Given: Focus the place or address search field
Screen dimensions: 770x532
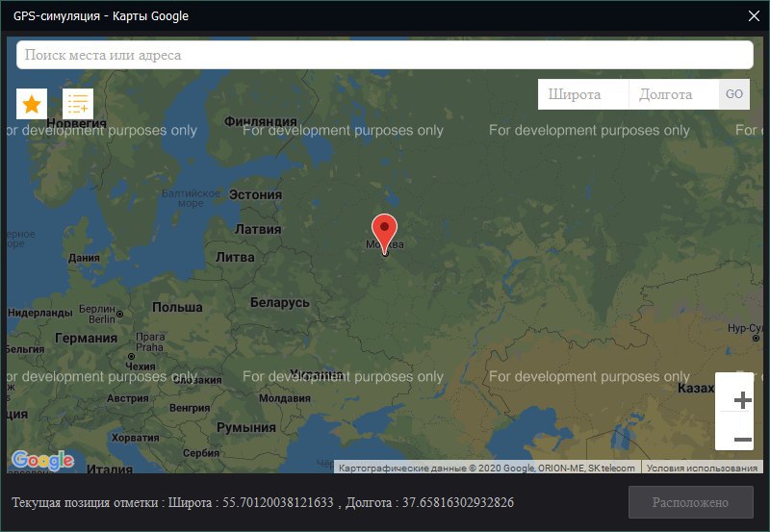Looking at the screenshot, I should click(x=384, y=55).
